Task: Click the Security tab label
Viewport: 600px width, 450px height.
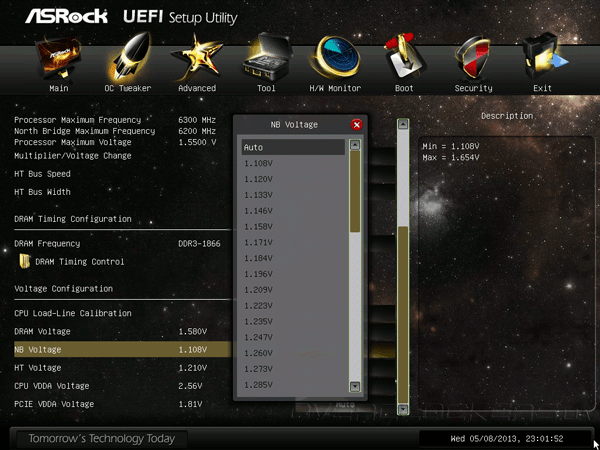Action: [473, 88]
